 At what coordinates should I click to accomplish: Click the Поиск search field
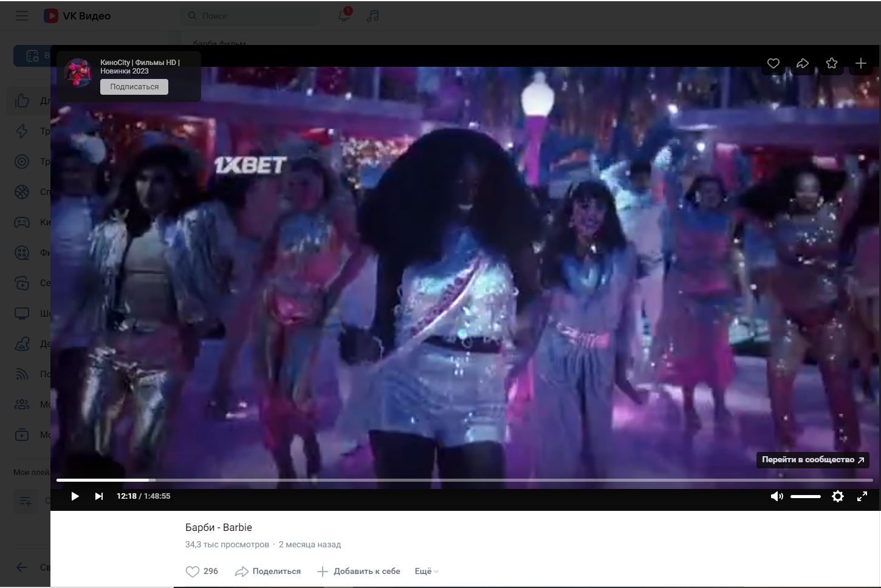click(250, 16)
